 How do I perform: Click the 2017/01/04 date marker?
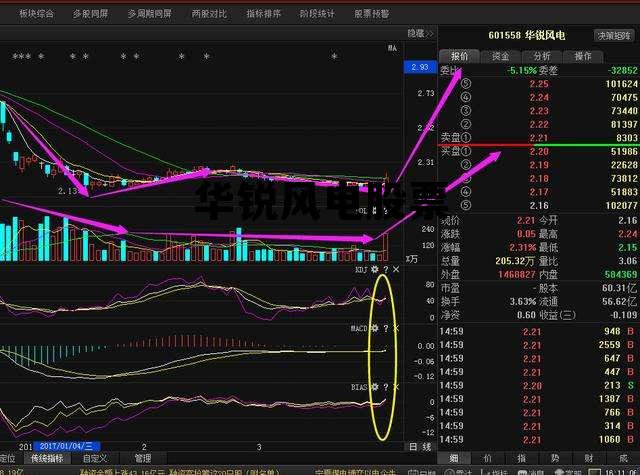point(67,446)
